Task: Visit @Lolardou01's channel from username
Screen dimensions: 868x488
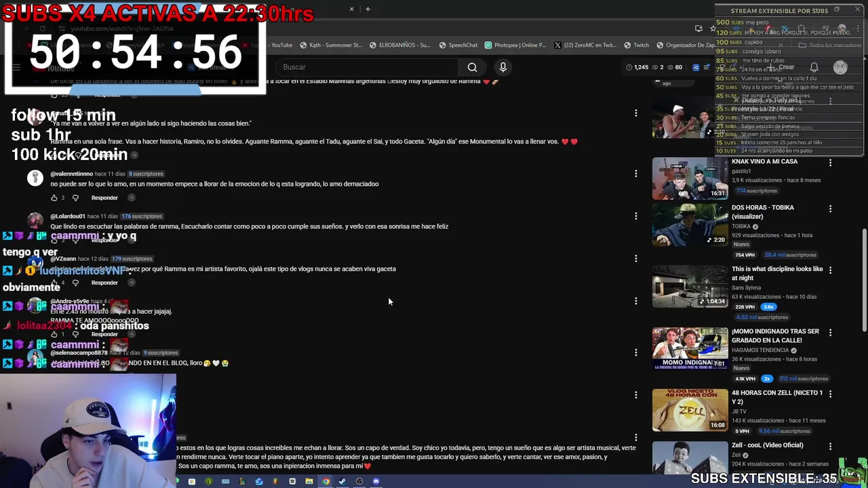Action: (68, 216)
